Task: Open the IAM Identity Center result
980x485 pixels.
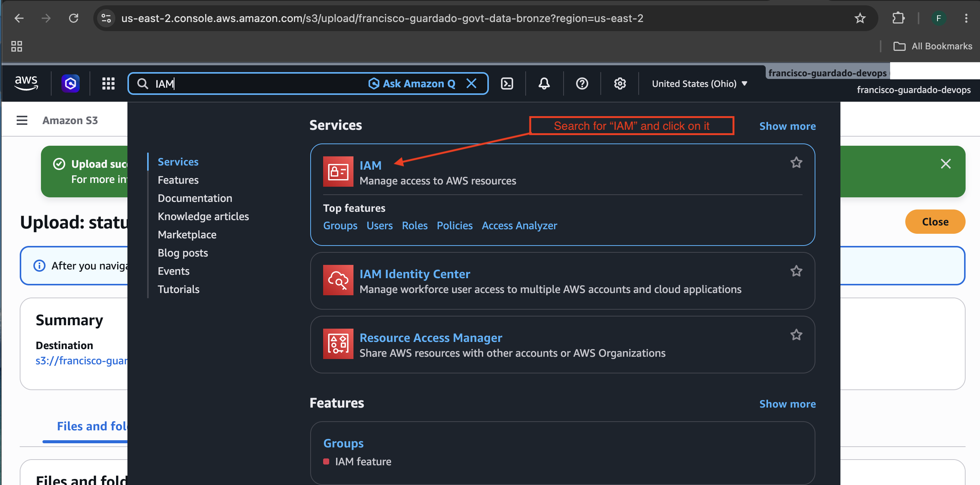Action: tap(415, 274)
